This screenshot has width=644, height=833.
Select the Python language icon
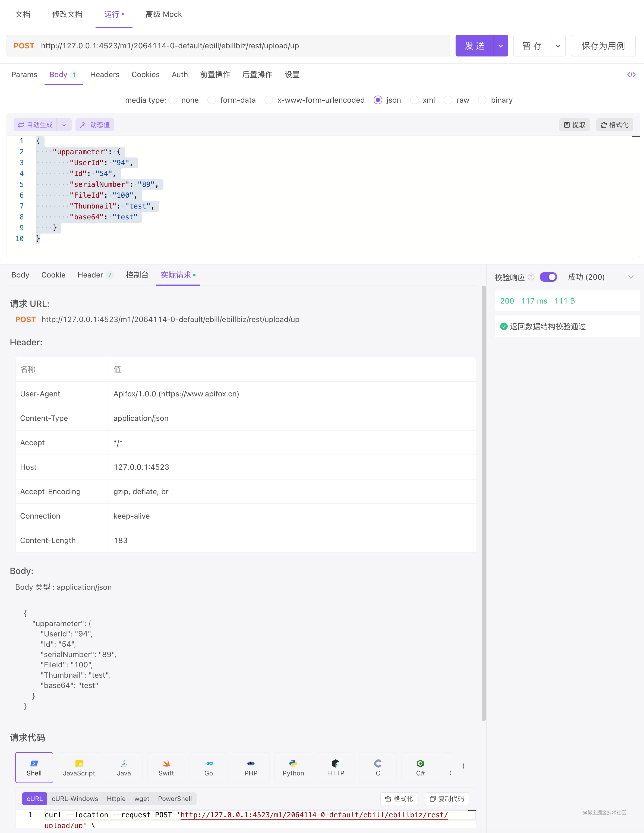(x=293, y=767)
